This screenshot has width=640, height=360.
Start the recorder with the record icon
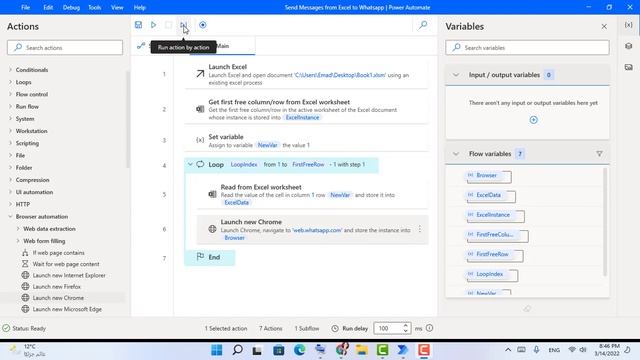202,25
